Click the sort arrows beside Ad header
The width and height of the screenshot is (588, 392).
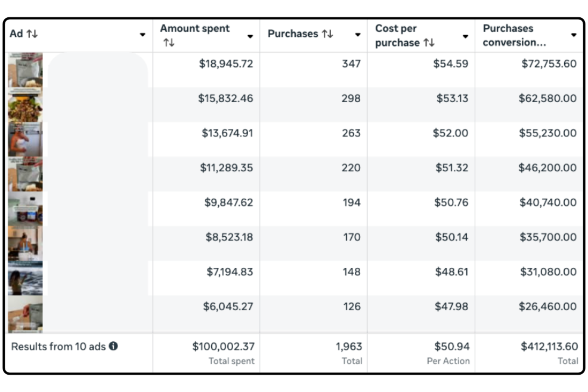pyautogui.click(x=32, y=34)
